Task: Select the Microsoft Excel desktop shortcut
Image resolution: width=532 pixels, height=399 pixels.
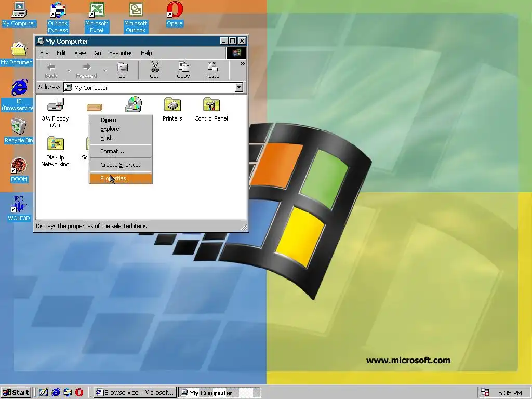Action: (x=96, y=18)
